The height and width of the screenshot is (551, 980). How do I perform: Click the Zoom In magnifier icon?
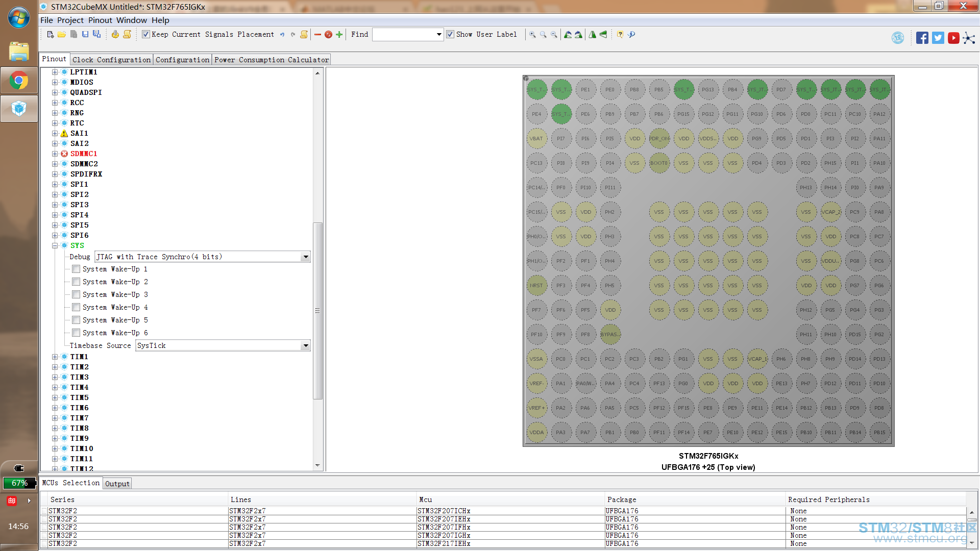tap(532, 34)
